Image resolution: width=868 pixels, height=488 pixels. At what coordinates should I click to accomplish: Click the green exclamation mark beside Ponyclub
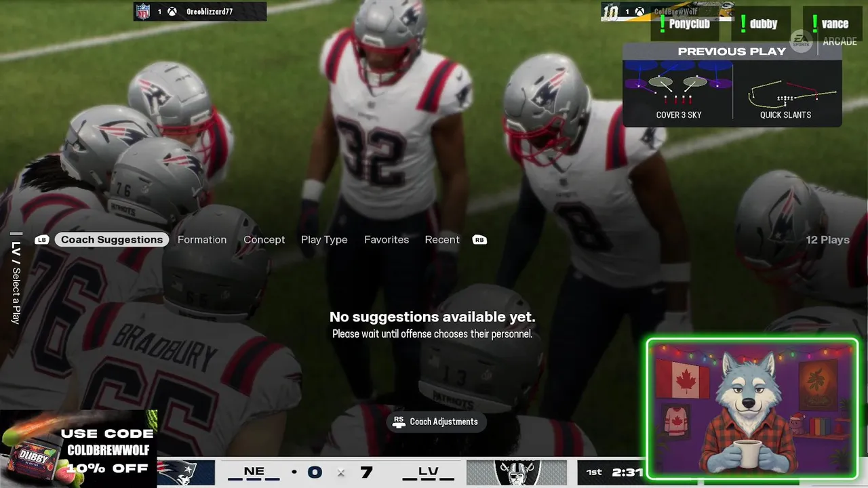(x=663, y=24)
